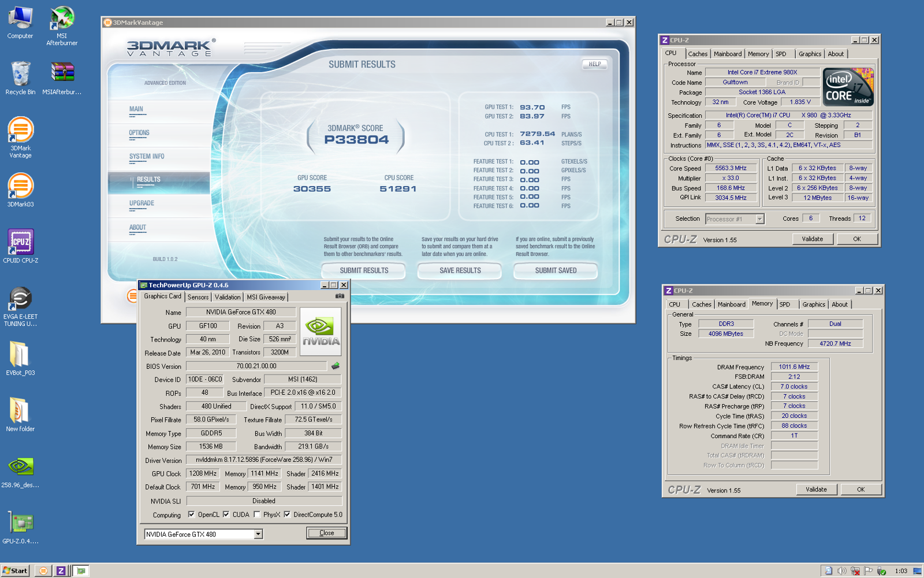Open Caches tab in lower CPU-Z window

click(x=702, y=304)
